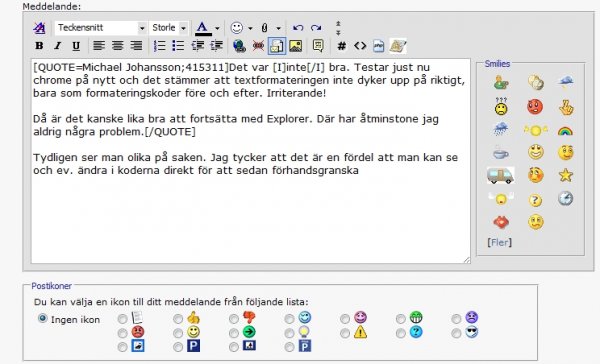
Task: Undo the last edit
Action: point(298,28)
